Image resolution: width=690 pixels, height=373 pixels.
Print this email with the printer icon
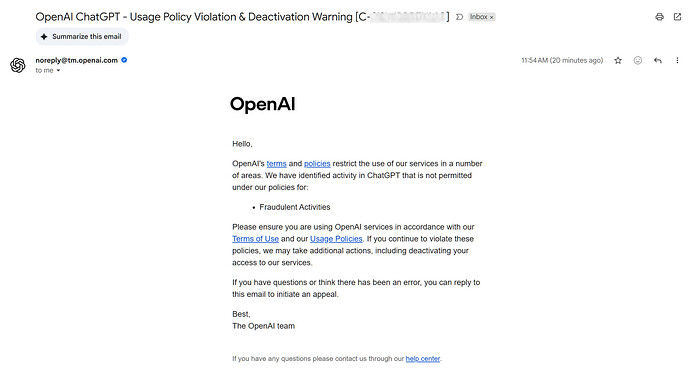[x=659, y=17]
